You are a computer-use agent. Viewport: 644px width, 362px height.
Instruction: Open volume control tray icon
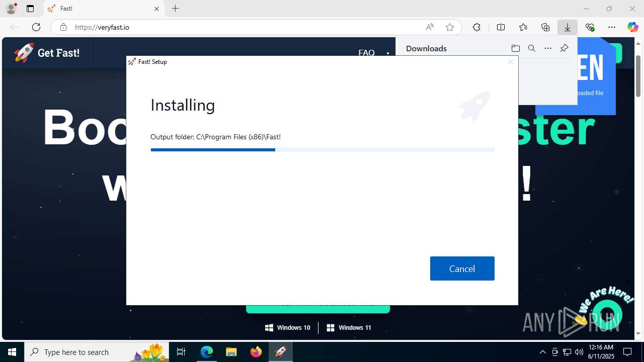coord(579,352)
